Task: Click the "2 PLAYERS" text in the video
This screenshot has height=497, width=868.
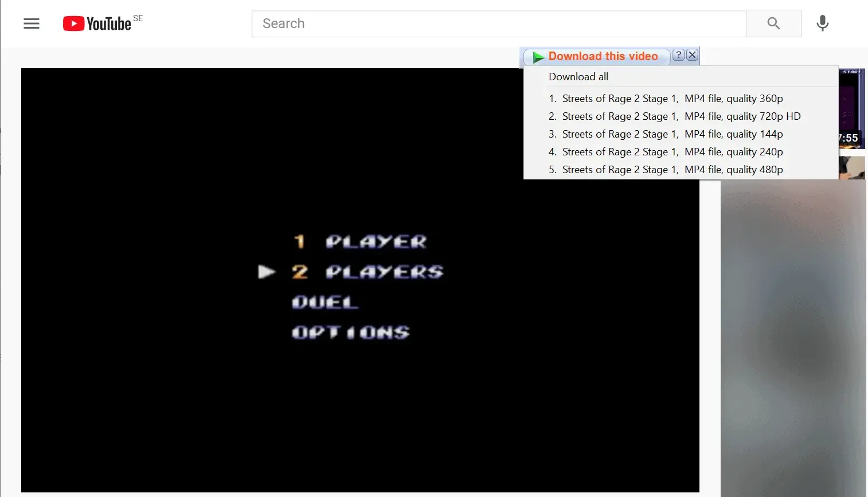Action: click(x=367, y=272)
